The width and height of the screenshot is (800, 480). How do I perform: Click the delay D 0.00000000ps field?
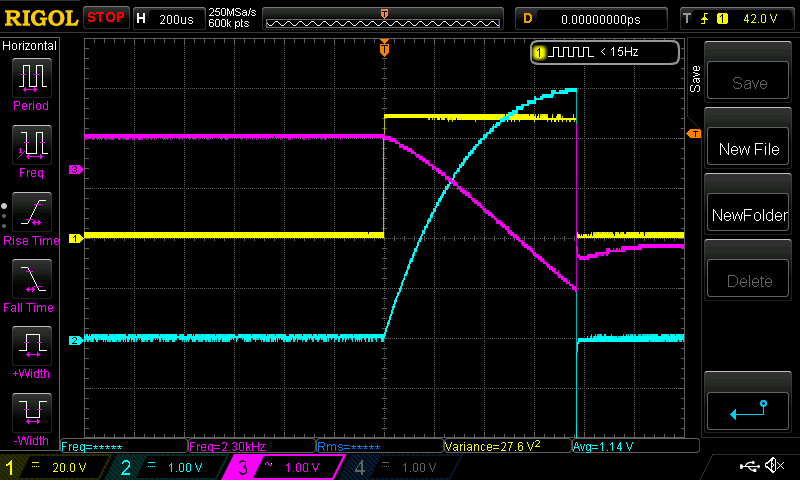(591, 19)
